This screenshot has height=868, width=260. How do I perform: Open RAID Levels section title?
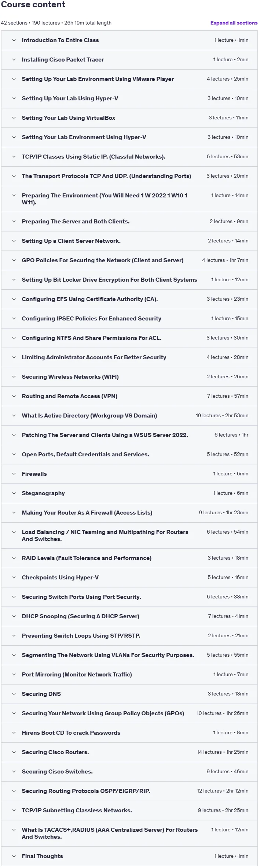pos(87,558)
